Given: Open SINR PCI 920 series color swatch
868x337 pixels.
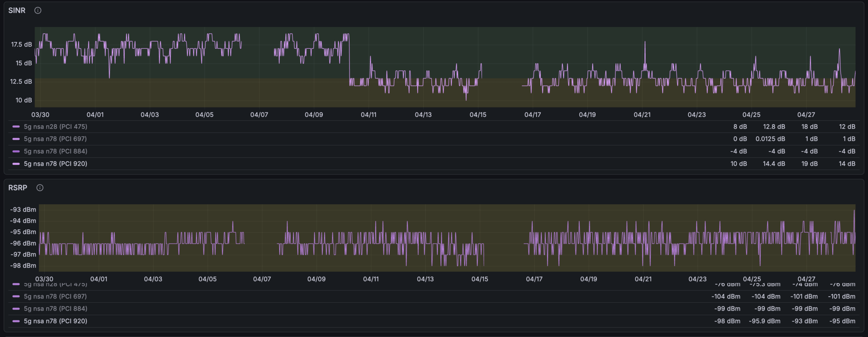Looking at the screenshot, I should tap(16, 164).
